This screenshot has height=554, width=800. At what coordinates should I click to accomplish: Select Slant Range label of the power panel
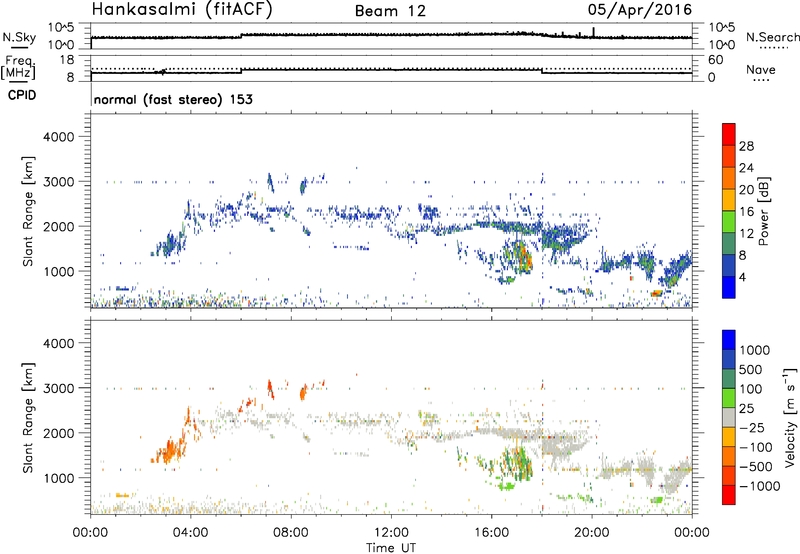click(28, 211)
